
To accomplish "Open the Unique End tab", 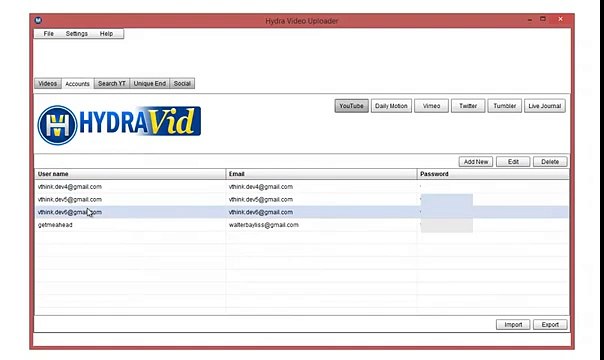I will point(150,84).
